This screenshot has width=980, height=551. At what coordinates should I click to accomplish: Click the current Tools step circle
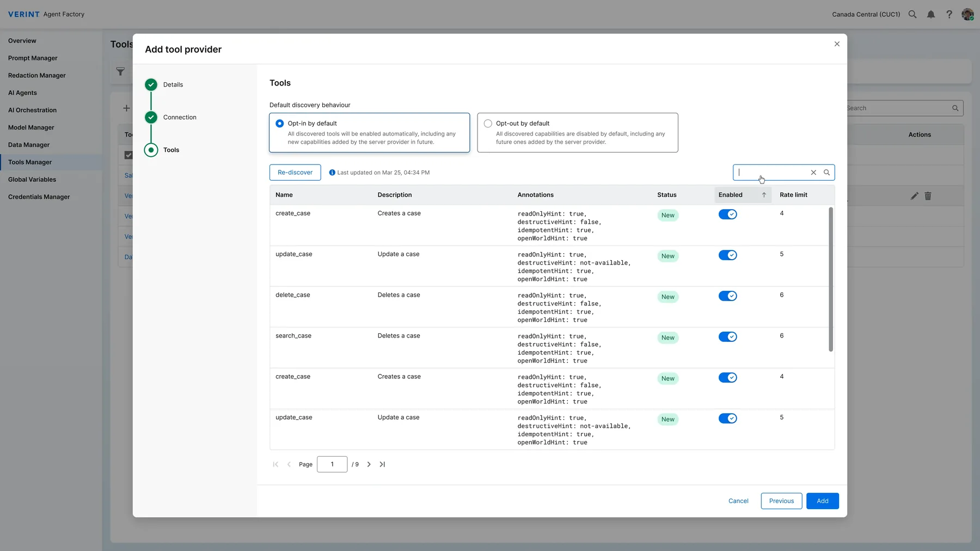click(x=151, y=150)
